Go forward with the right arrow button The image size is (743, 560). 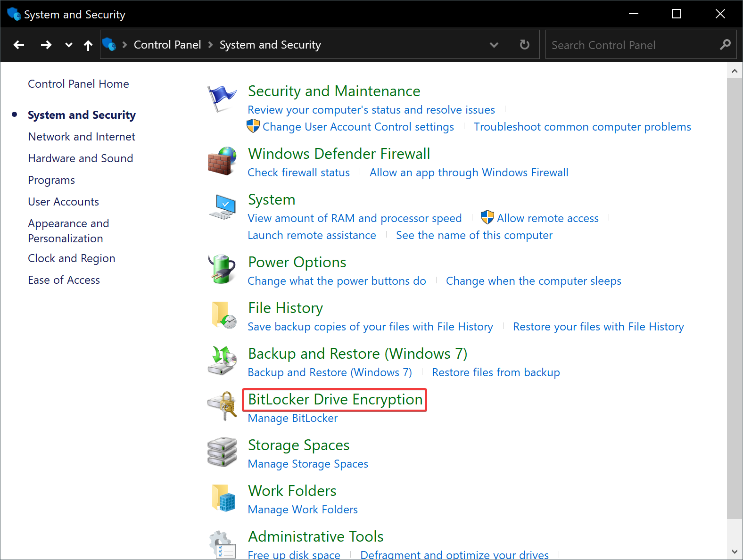tap(46, 45)
